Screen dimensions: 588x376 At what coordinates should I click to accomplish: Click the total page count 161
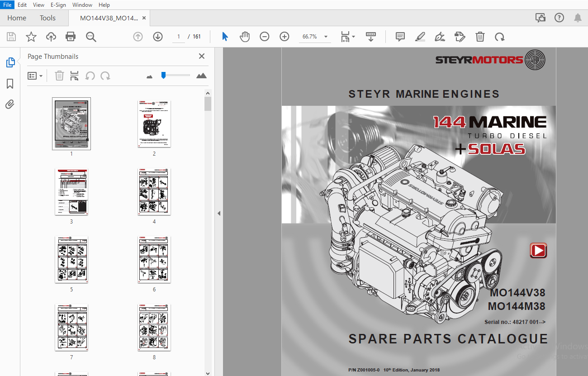pyautogui.click(x=197, y=37)
